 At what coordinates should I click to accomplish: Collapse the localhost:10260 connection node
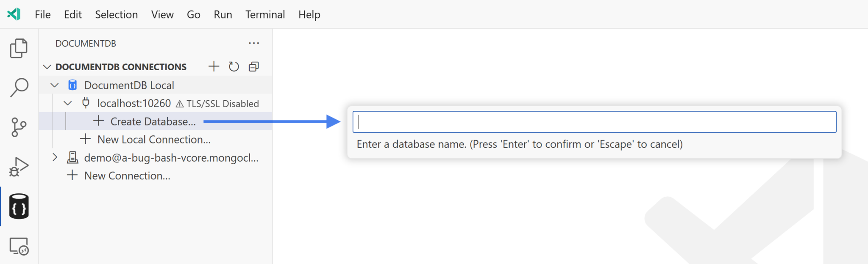[68, 103]
